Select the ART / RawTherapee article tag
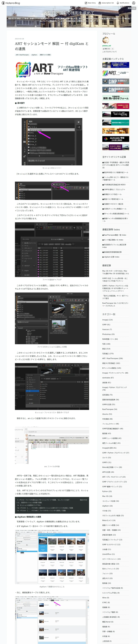 pos(22,55)
